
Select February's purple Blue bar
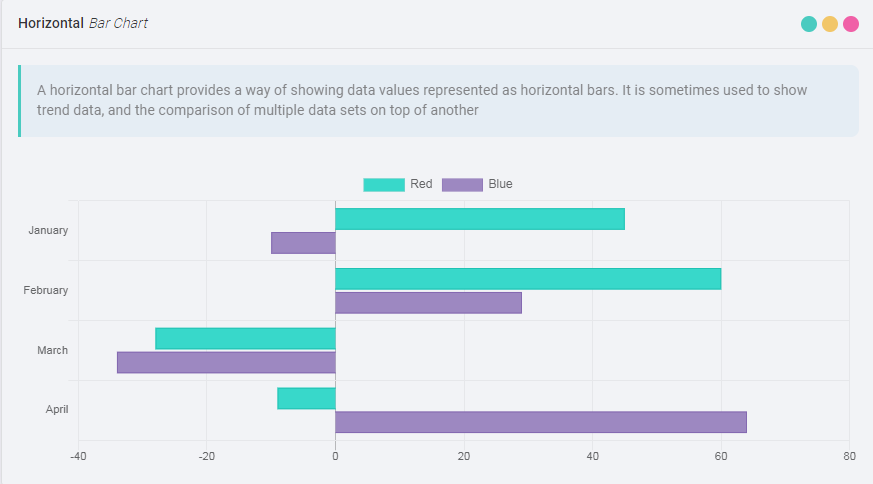[x=428, y=303]
